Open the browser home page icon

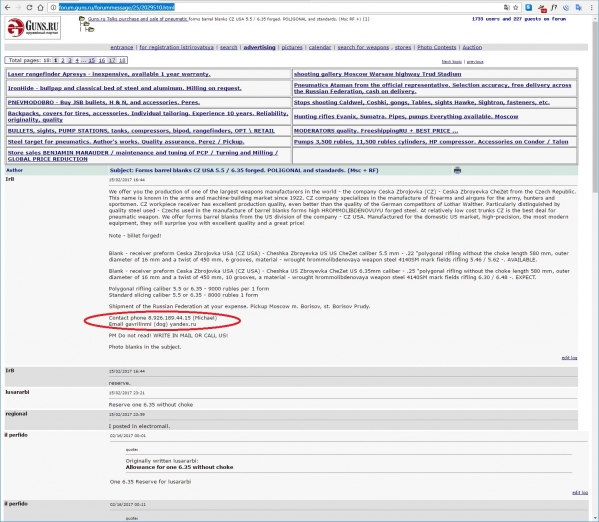coord(40,7)
